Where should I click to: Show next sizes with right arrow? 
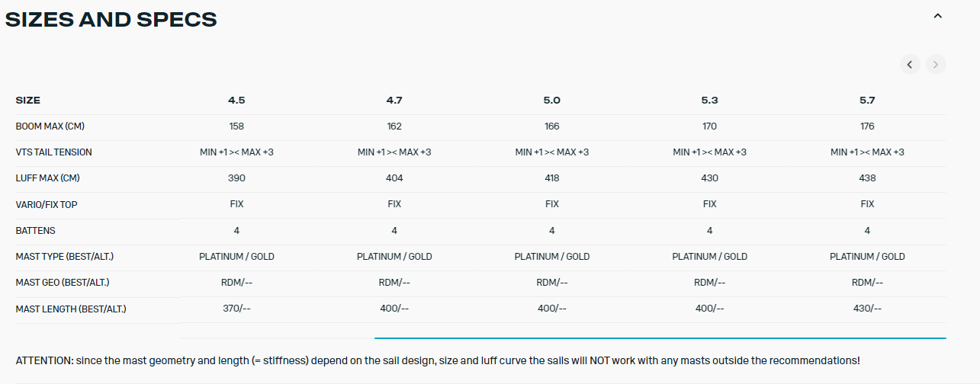pos(936,65)
